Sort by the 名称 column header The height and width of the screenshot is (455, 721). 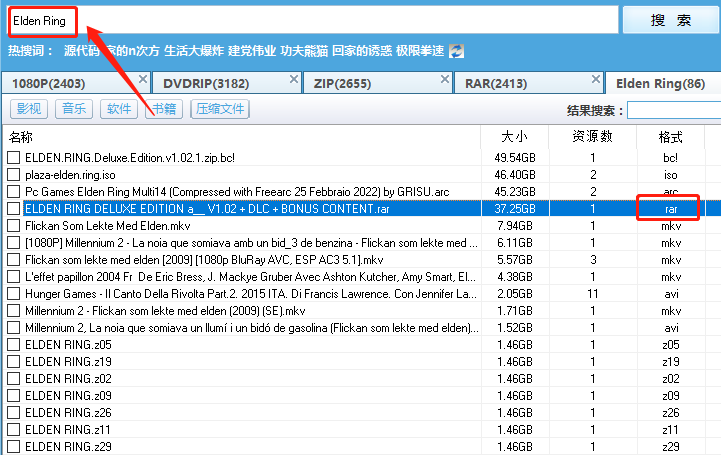[x=242, y=137]
